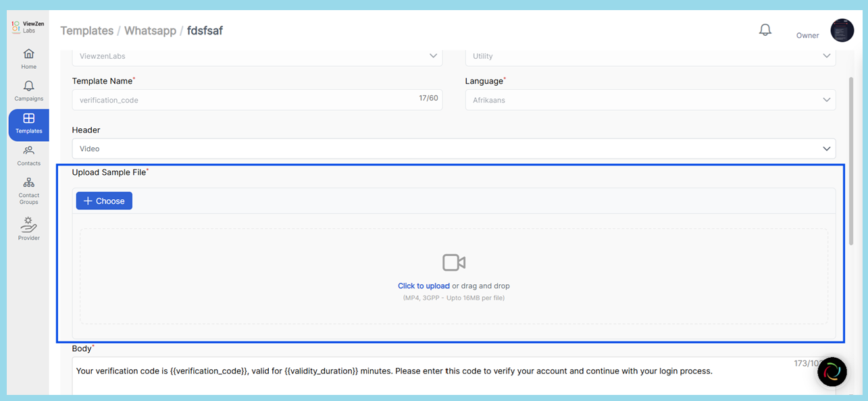Click the 'Click to upload' link

pyautogui.click(x=424, y=286)
